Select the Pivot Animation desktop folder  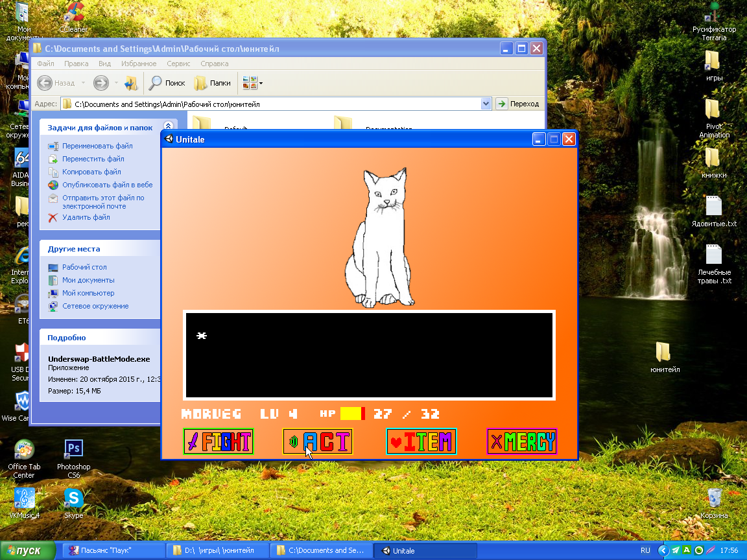(x=714, y=119)
